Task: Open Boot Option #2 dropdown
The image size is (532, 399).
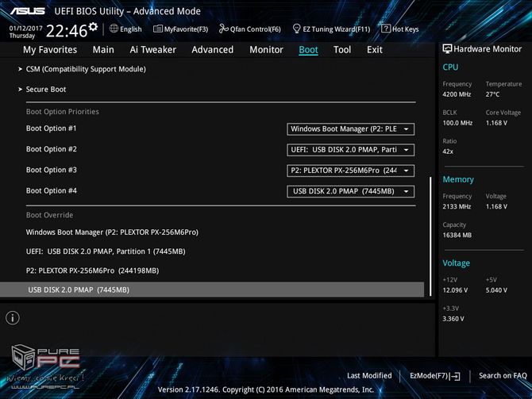Action: [x=350, y=150]
